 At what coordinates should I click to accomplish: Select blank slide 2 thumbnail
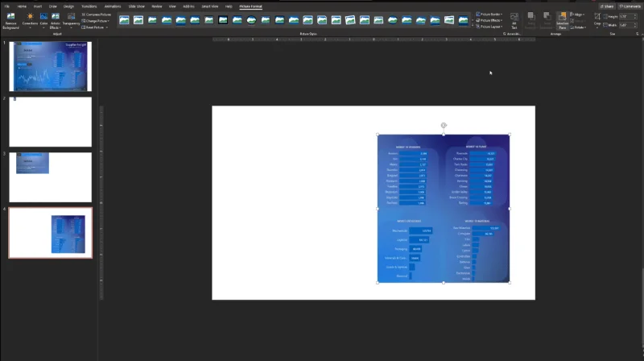click(51, 122)
